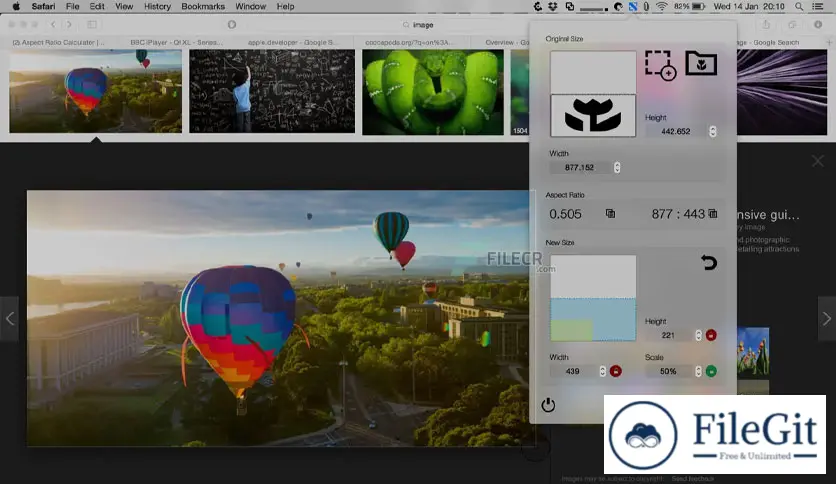Screen dimensions: 836x484
Task: Close the image preview panel
Action: click(817, 161)
